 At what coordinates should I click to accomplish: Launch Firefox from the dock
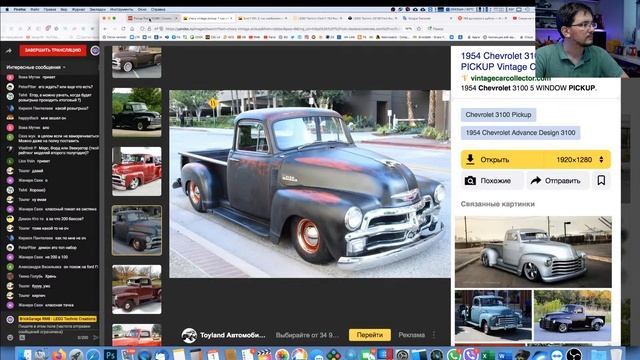[59, 355]
